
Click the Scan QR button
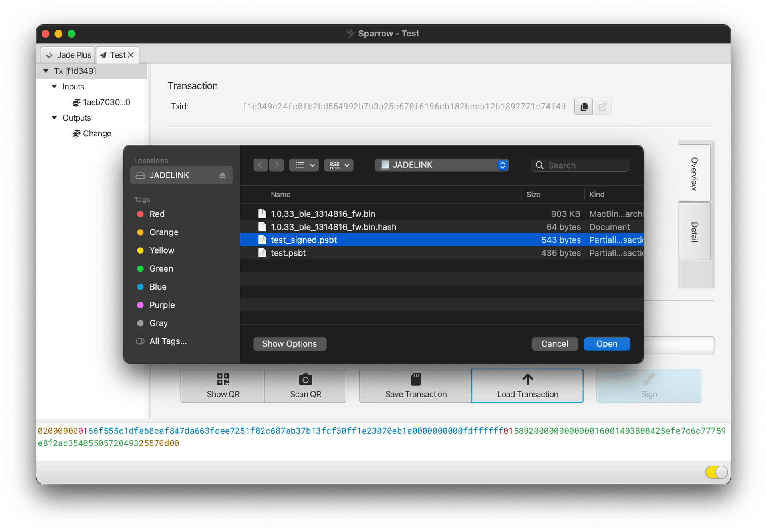[x=305, y=385]
